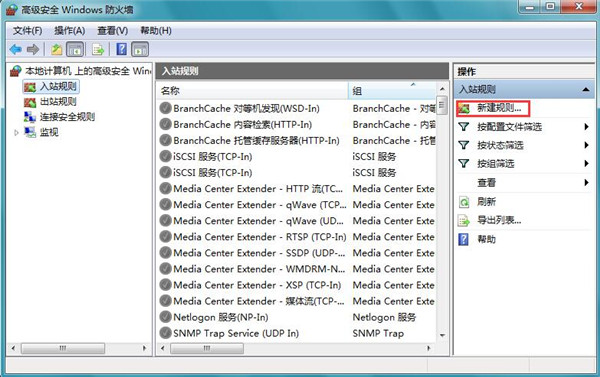Click Netlogon 服务 group cell
Viewport: 600px width, 377px height.
click(x=384, y=317)
